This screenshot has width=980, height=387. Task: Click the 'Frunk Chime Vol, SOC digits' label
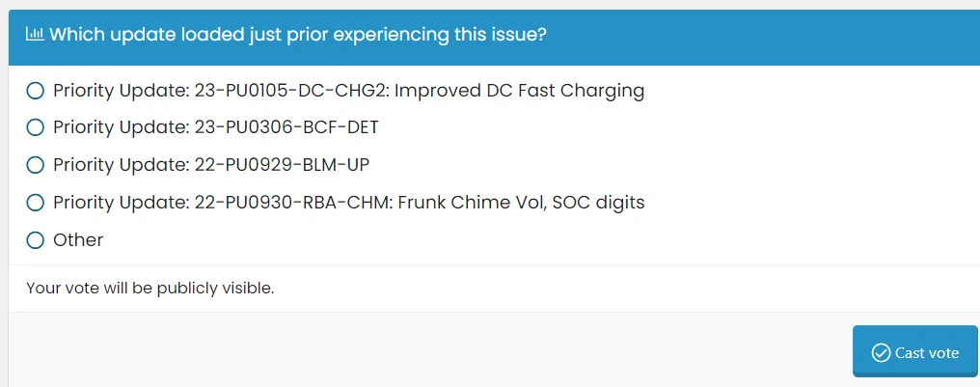tap(519, 203)
